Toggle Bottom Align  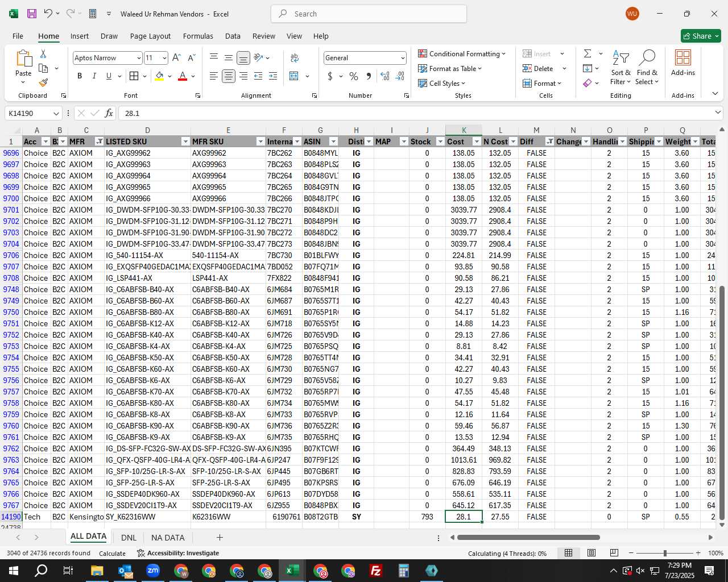(243, 58)
